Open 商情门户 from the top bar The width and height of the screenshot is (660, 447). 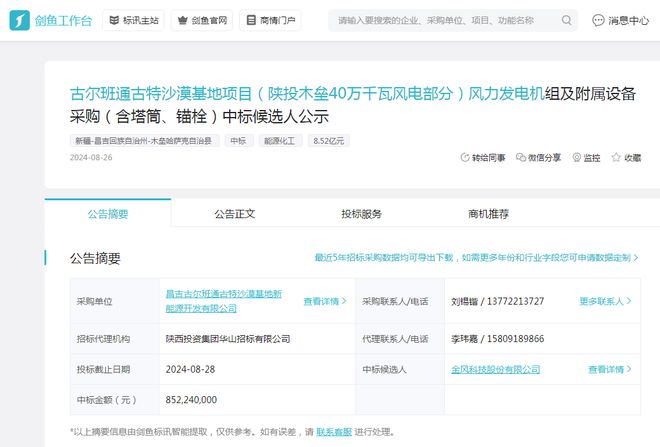coord(270,20)
